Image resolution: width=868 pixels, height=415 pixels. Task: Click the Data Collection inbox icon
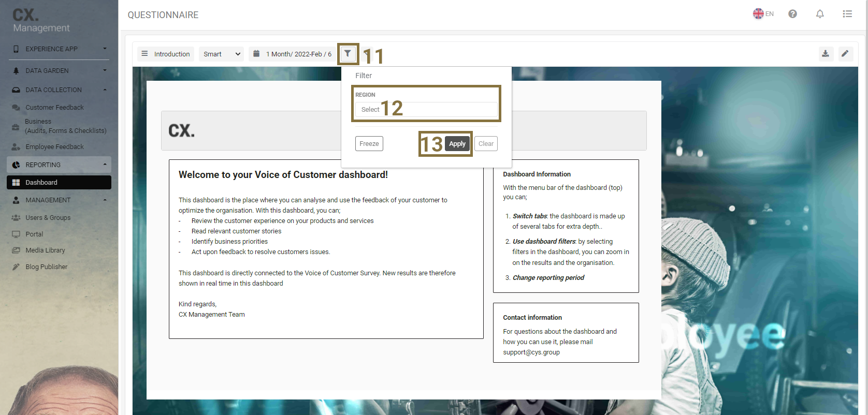point(16,90)
